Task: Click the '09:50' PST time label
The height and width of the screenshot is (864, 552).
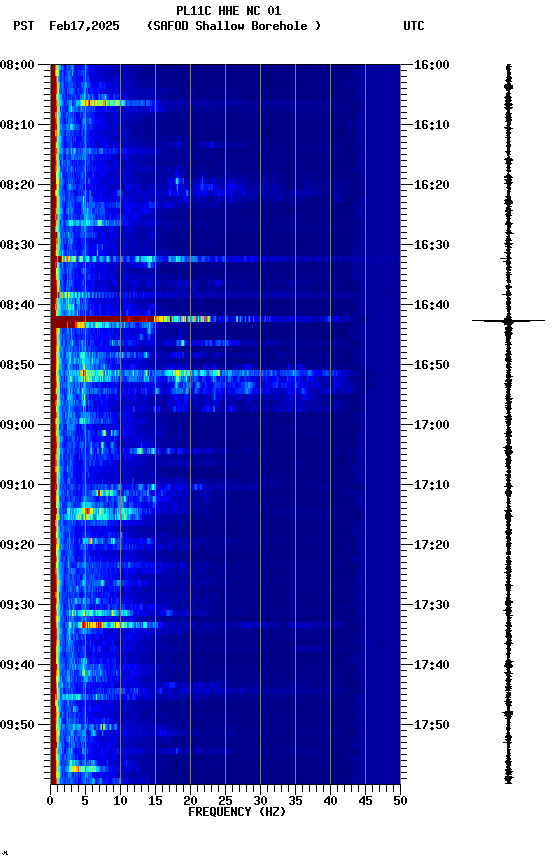Action: click(x=17, y=725)
